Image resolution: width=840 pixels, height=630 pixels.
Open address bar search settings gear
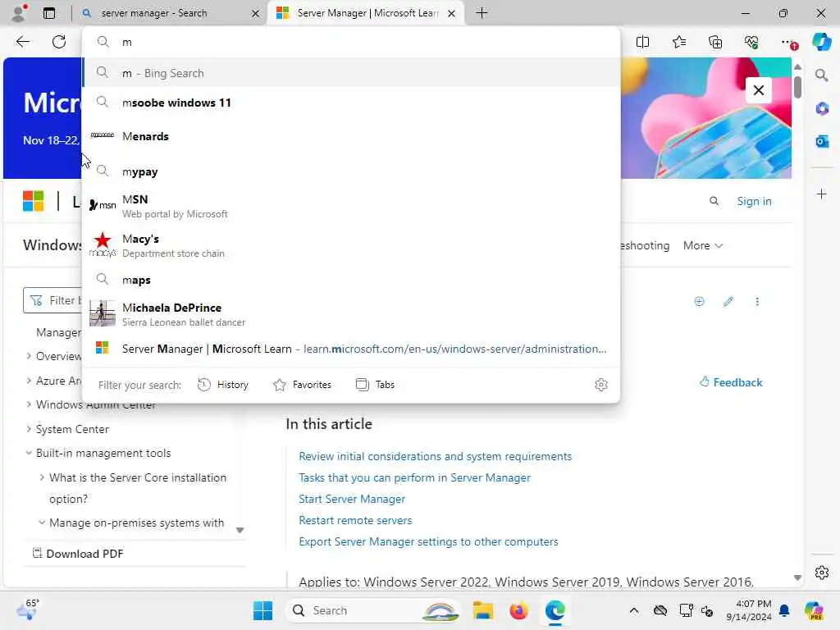pos(601,385)
